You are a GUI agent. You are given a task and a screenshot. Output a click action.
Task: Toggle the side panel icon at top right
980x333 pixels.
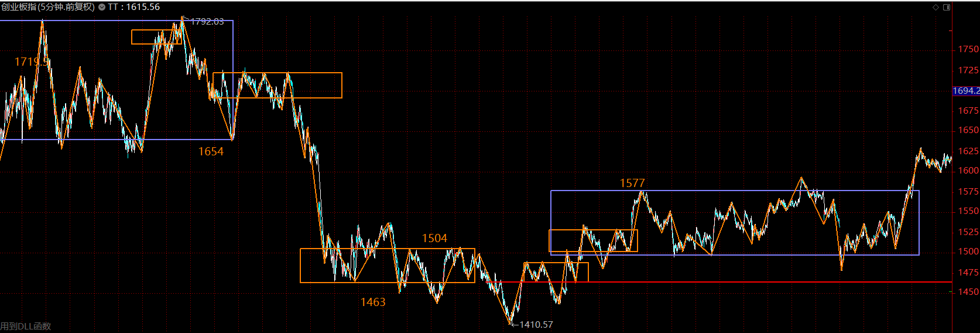[947, 7]
